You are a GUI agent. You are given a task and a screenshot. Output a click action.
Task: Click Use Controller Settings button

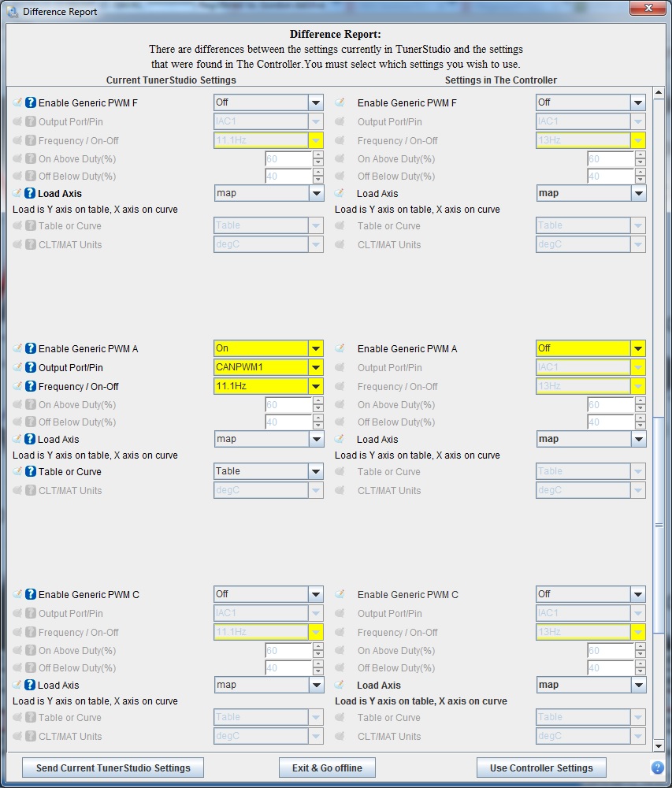pyautogui.click(x=541, y=768)
